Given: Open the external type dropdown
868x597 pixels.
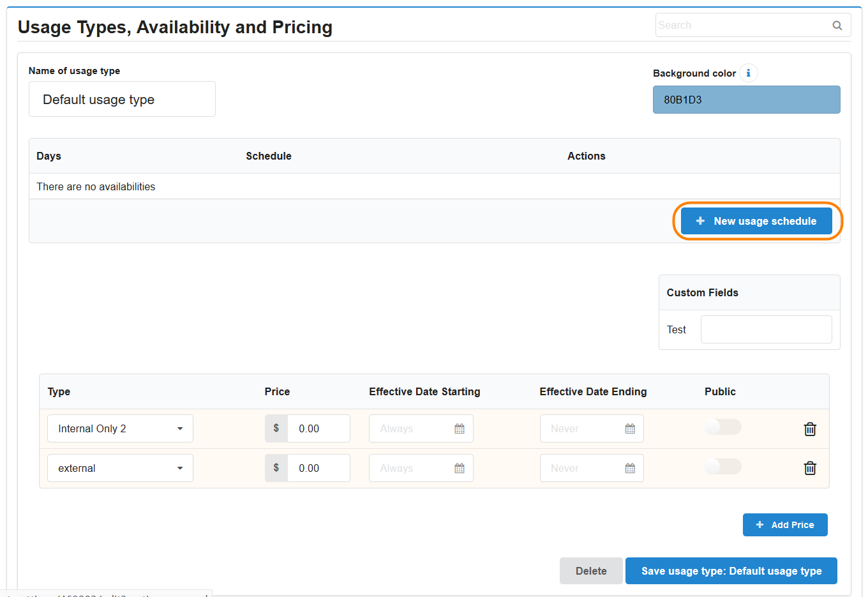Looking at the screenshot, I should pos(120,469).
